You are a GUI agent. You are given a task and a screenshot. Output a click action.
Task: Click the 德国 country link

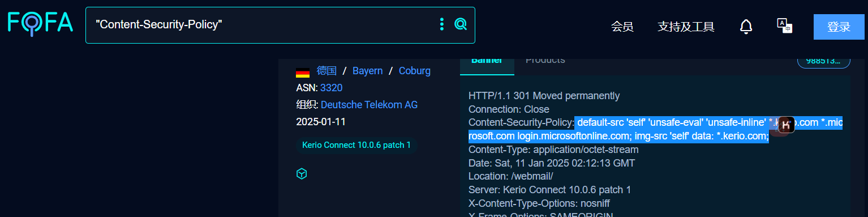pyautogui.click(x=326, y=71)
